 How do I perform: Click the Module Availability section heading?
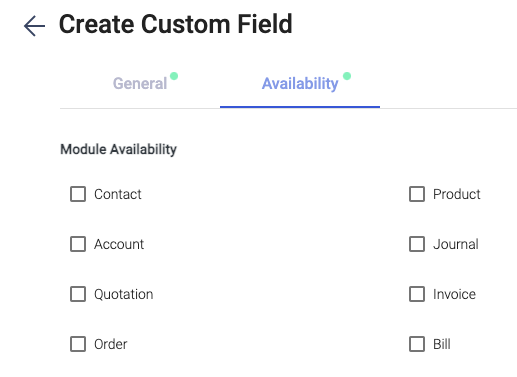coord(119,149)
